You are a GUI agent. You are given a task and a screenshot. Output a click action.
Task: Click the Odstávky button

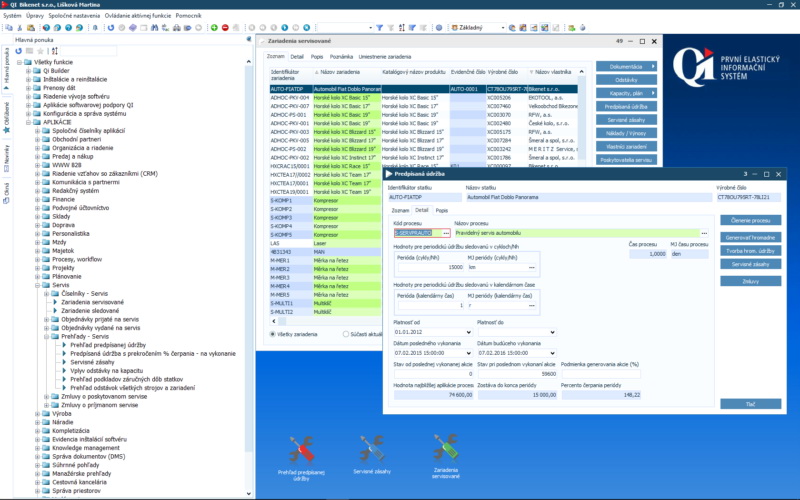click(x=626, y=80)
